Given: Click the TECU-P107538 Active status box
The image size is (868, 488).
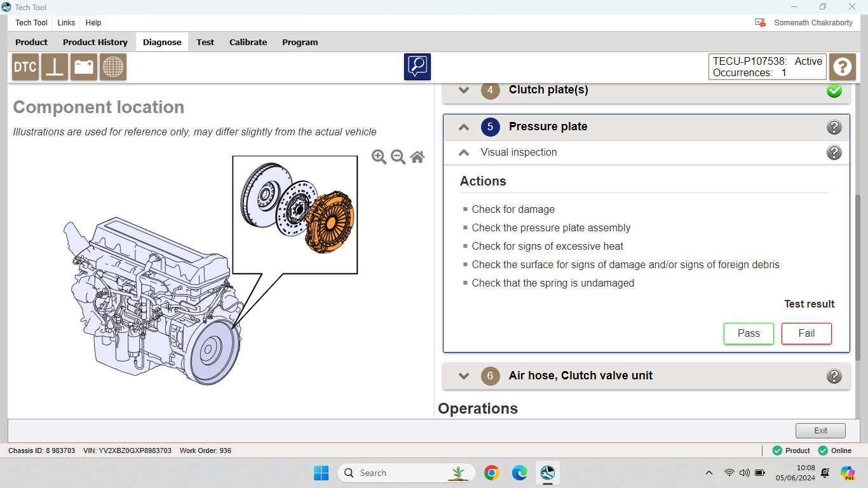Looking at the screenshot, I should [x=768, y=67].
